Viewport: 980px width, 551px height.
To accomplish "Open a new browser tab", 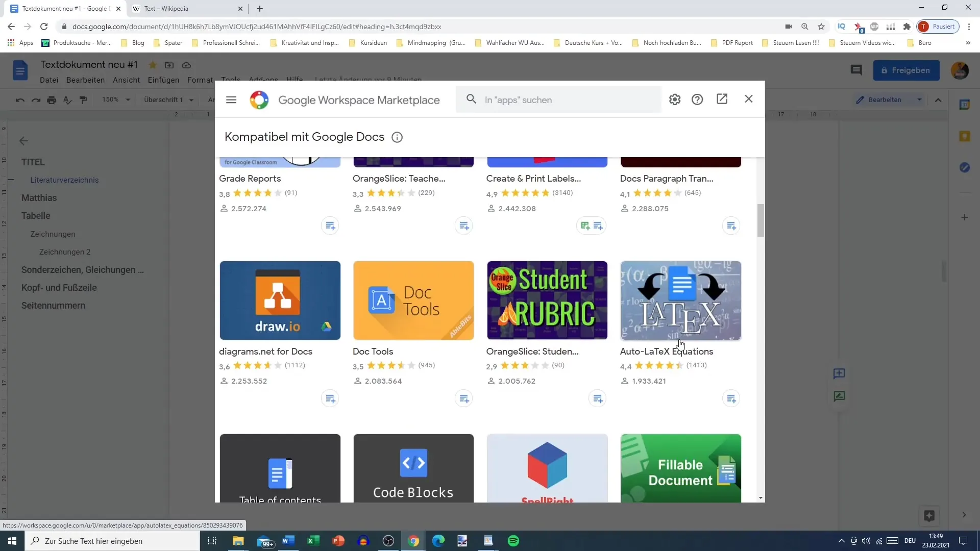I will (260, 9).
